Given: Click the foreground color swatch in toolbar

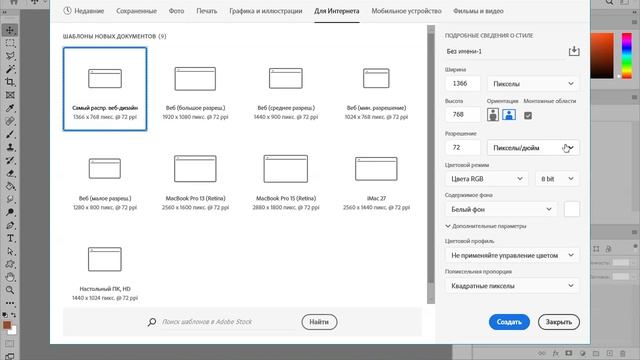Looking at the screenshot, I should (7, 325).
